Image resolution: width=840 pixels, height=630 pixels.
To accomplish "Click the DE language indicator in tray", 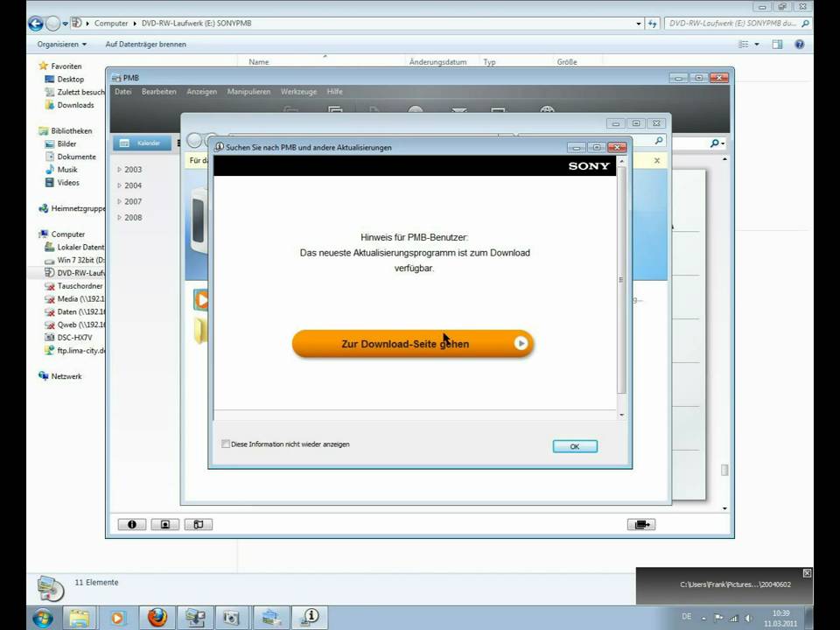I will pyautogui.click(x=686, y=617).
